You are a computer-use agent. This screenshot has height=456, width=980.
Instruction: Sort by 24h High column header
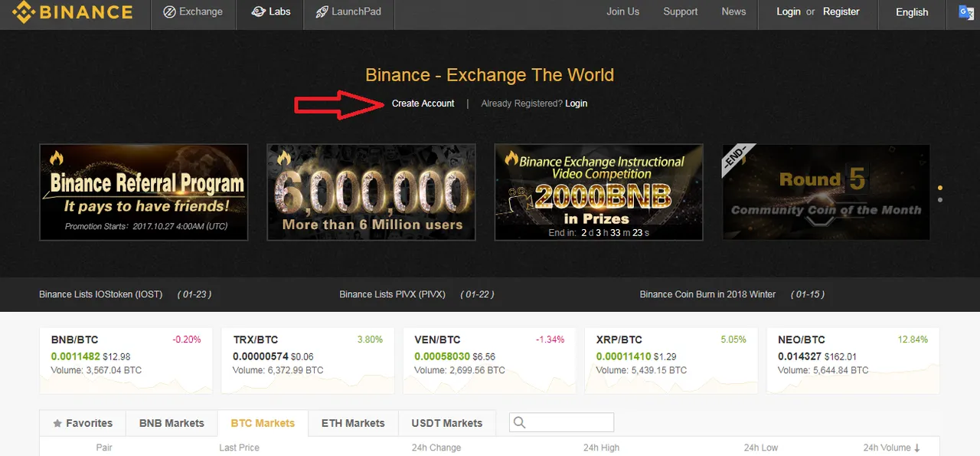(601, 448)
